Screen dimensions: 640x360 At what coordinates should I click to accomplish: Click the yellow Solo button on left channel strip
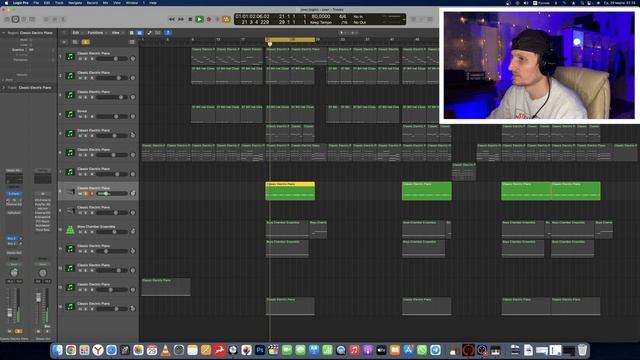tap(18, 331)
